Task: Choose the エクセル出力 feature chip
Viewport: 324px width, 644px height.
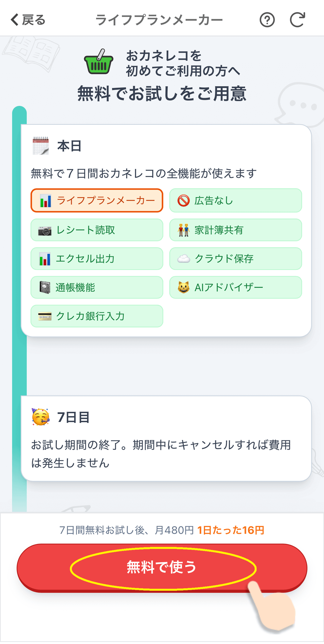Action: [x=97, y=259]
